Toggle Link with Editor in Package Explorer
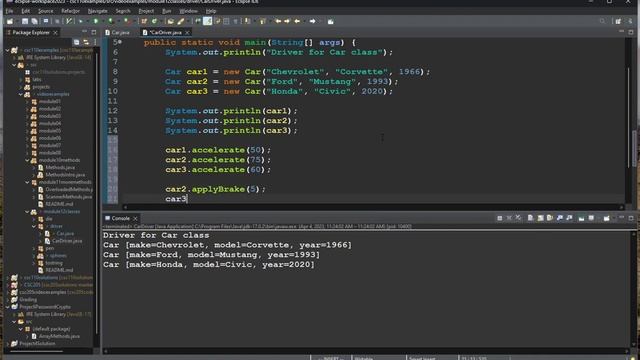 point(86,42)
